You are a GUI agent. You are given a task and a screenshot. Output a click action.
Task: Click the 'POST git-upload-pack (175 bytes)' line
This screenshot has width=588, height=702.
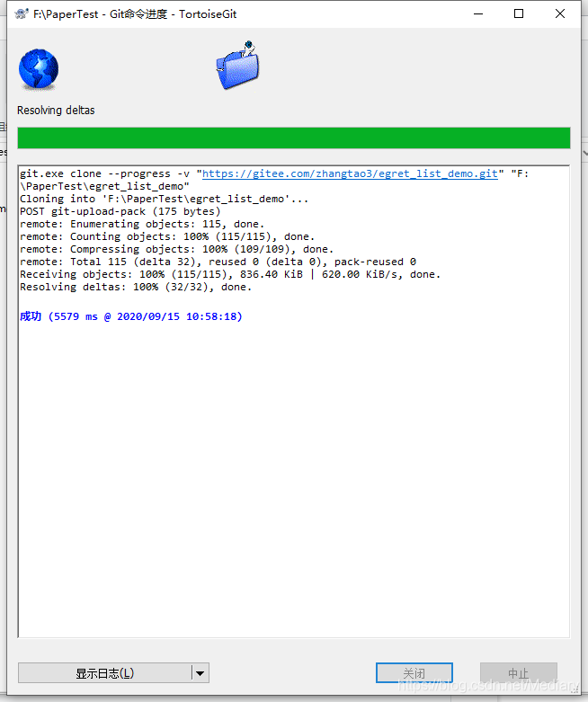120,211
